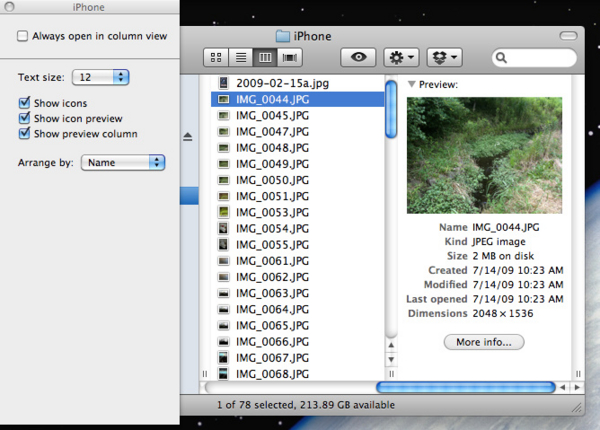
Task: Open the Arrange by dropdown
Action: click(123, 163)
